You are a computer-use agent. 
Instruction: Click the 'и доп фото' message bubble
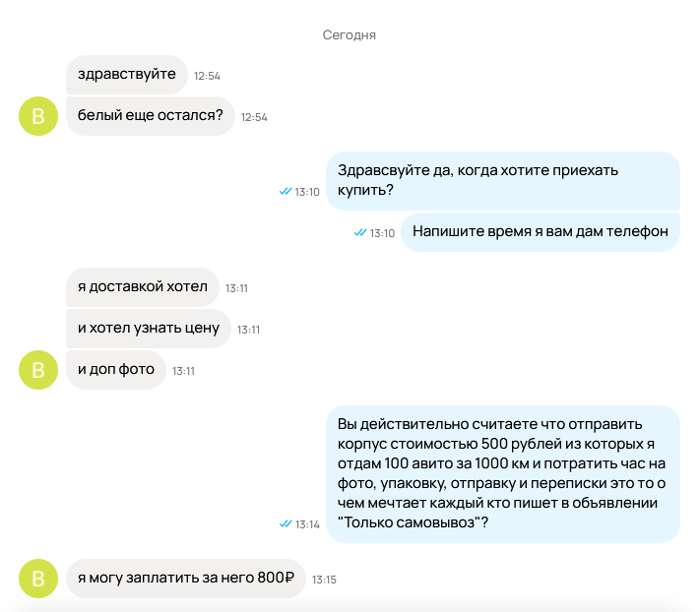click(x=116, y=370)
